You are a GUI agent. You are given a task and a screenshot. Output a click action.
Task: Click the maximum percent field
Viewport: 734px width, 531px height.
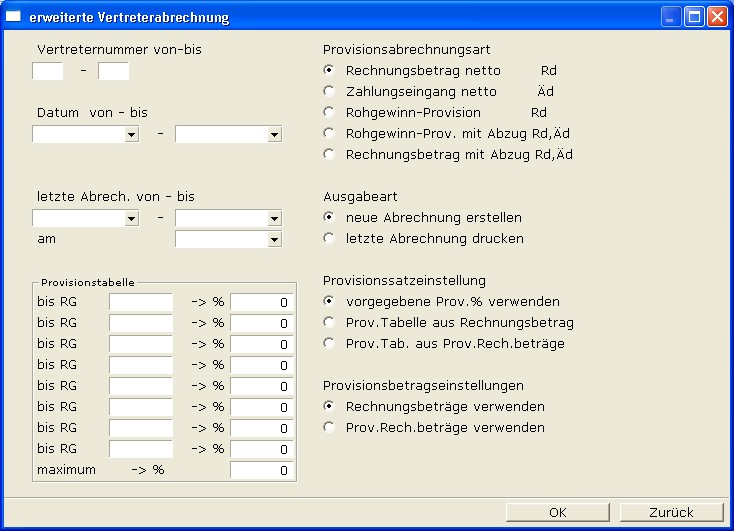262,470
